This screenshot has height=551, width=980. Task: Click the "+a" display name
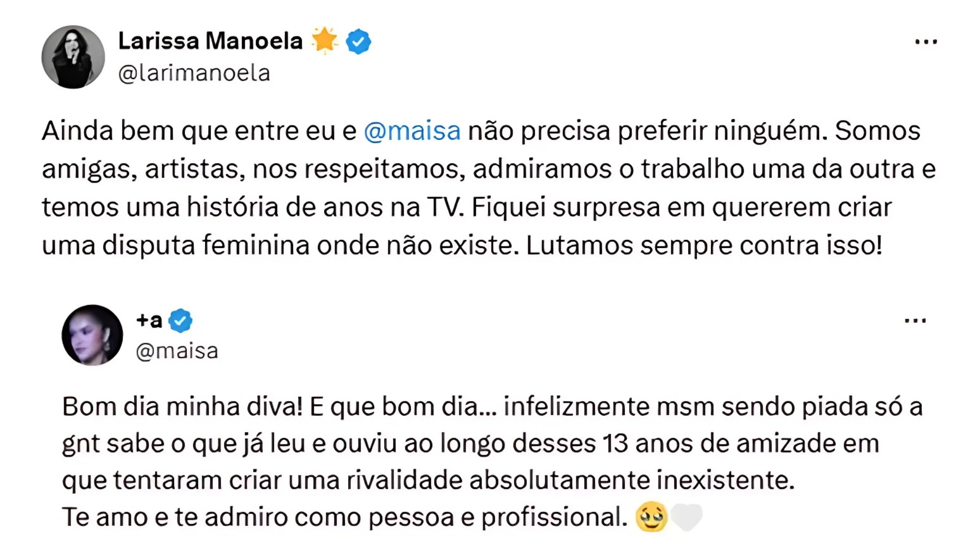point(149,320)
